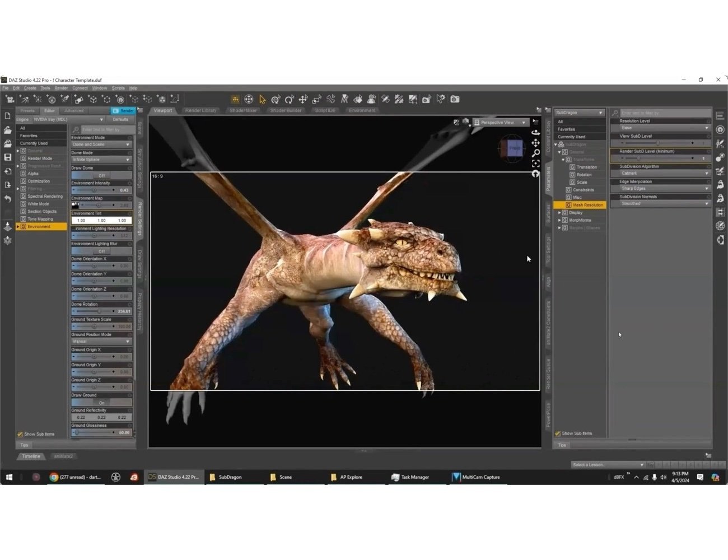728x560 pixels.
Task: Toggle Draw Dome off switch
Action: coord(101,175)
